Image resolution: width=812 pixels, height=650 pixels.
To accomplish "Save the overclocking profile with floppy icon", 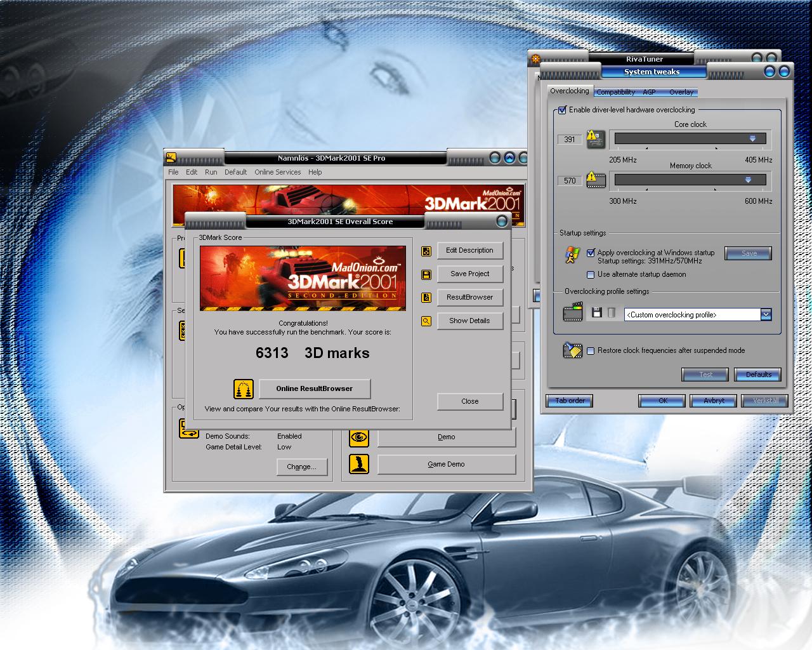I will [596, 312].
